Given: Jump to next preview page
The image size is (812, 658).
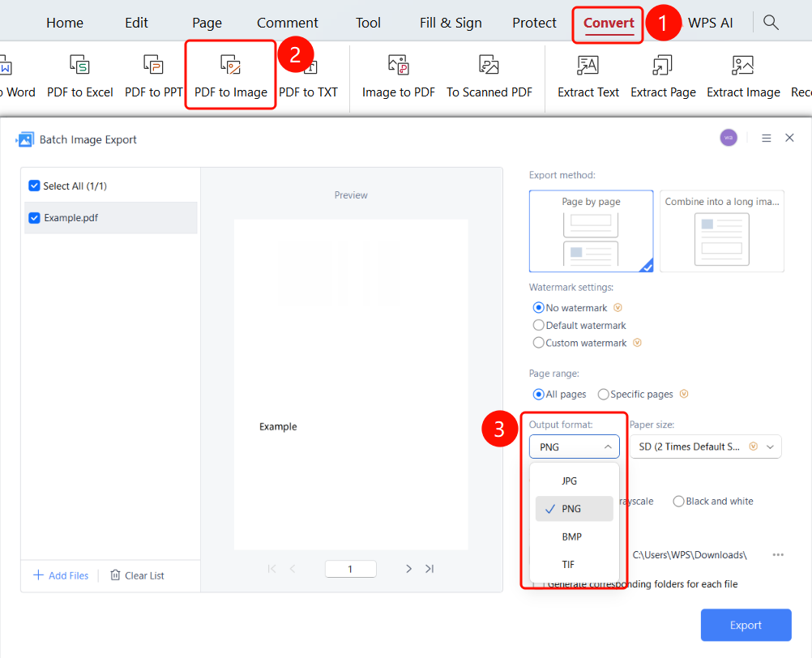Looking at the screenshot, I should tap(408, 569).
